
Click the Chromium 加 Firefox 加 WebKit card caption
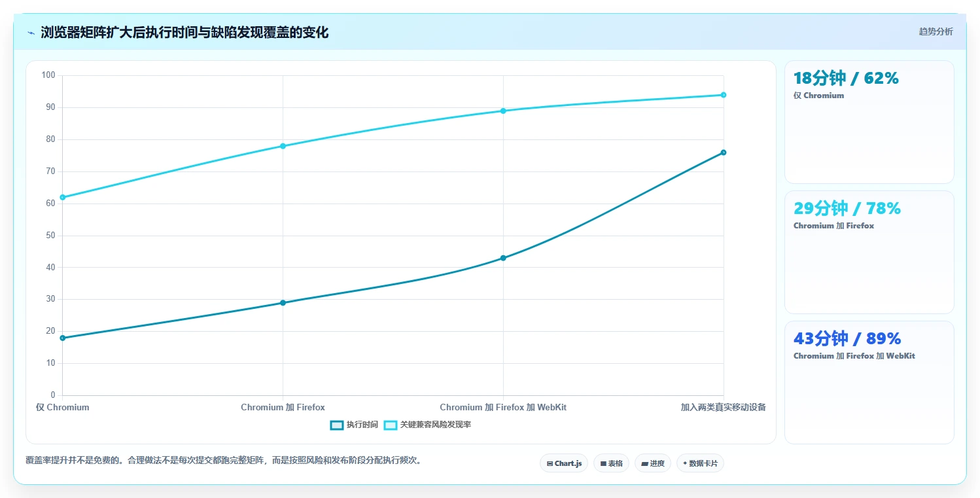coord(854,356)
